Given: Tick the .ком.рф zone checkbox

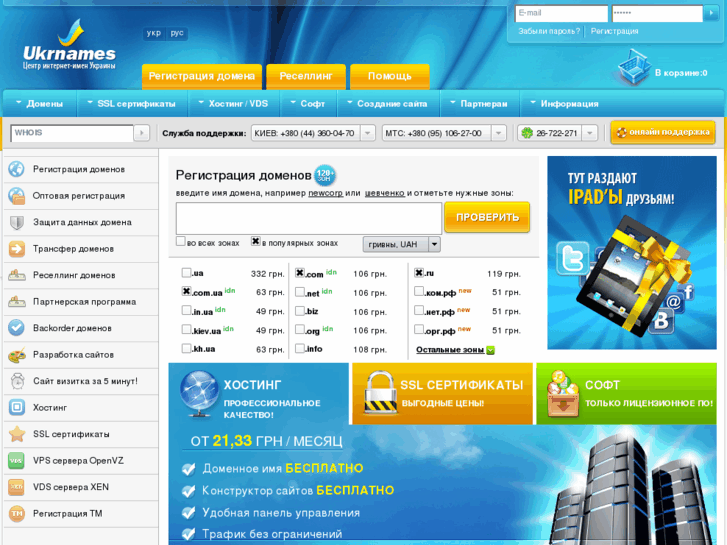Looking at the screenshot, I should (419, 291).
